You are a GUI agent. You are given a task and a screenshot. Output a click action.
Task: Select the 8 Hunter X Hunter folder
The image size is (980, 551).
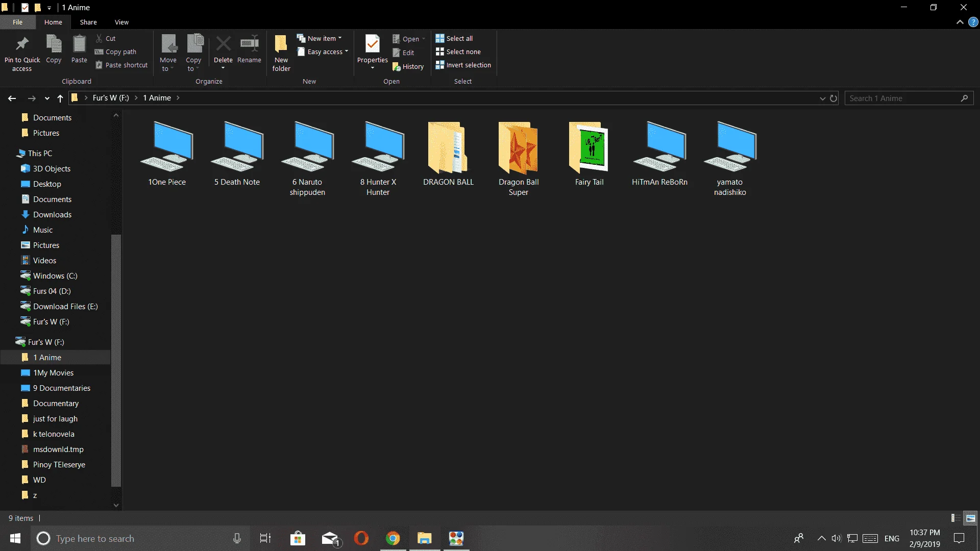point(378,159)
